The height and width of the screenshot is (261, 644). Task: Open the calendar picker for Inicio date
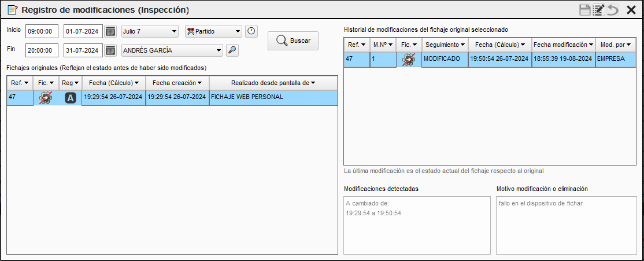click(110, 31)
